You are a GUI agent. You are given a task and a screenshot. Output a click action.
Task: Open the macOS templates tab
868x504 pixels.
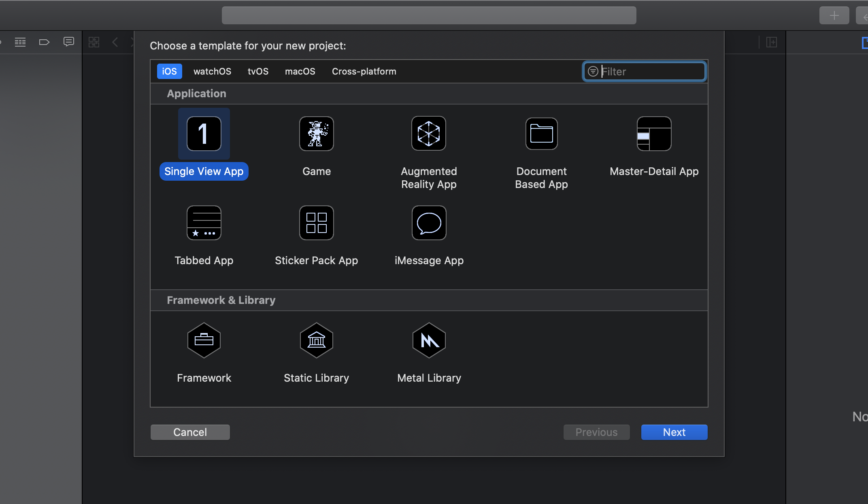coord(300,71)
